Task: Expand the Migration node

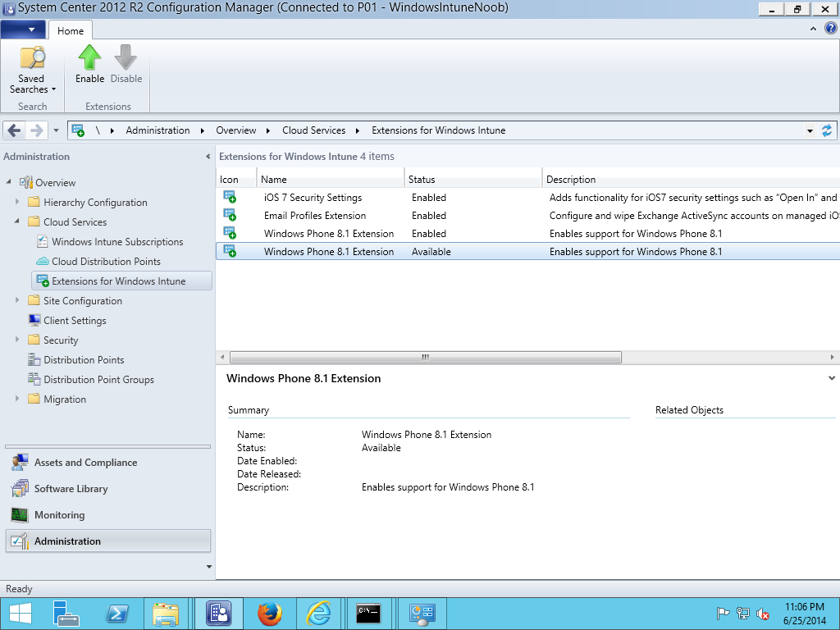Action: click(x=17, y=399)
